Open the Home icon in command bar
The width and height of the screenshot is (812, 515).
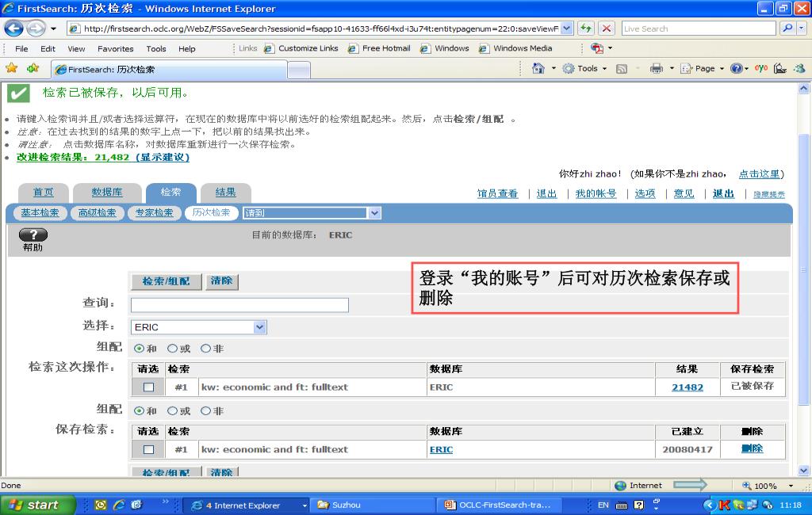pyautogui.click(x=538, y=69)
